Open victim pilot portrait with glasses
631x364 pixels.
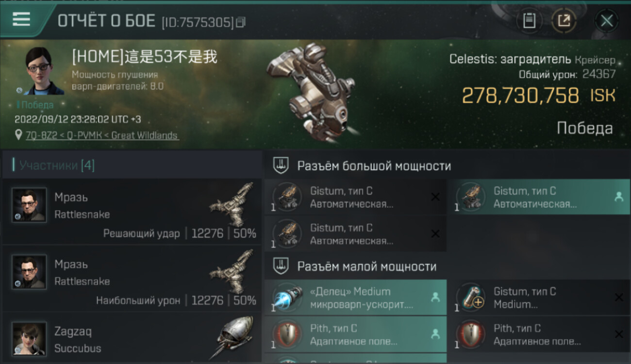tap(43, 71)
